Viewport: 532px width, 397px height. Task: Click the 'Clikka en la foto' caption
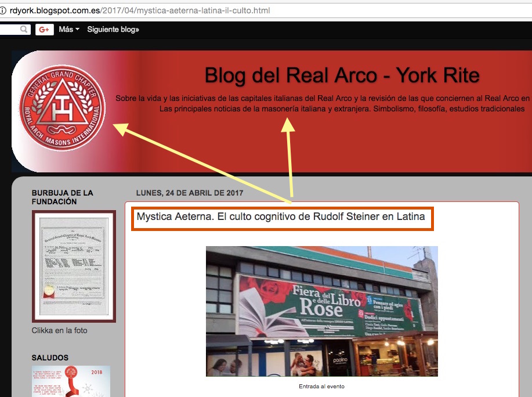click(60, 331)
